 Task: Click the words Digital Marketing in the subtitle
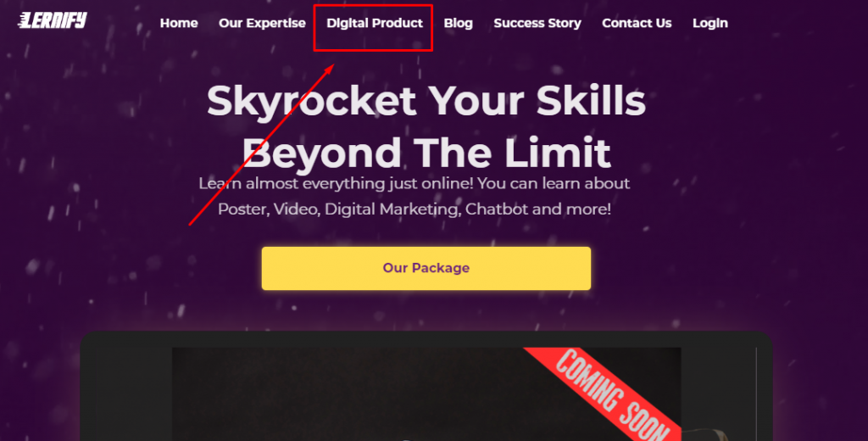coord(392,209)
